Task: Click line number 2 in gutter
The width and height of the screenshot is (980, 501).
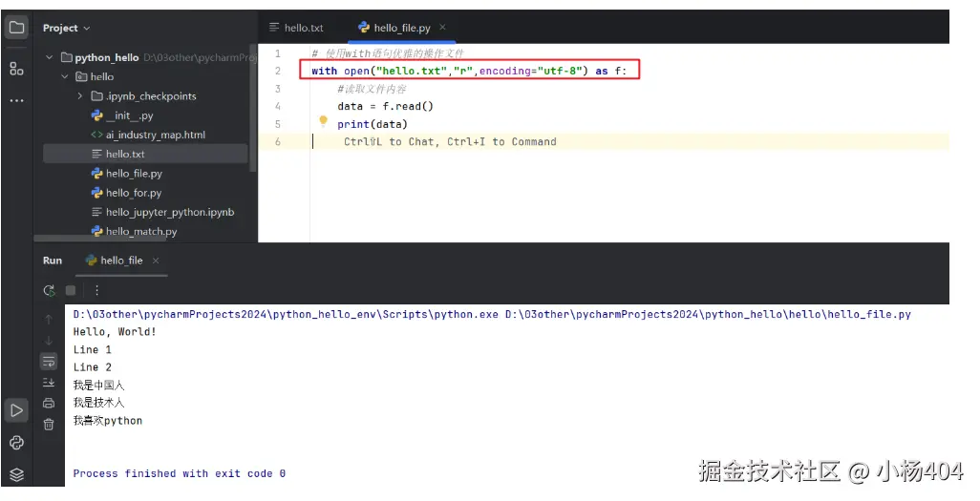Action: (x=278, y=71)
